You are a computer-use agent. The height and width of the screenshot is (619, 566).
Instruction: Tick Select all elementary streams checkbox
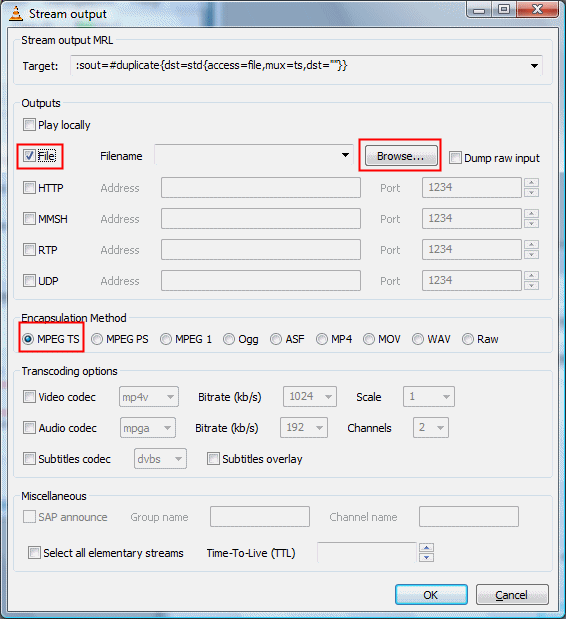(34, 553)
